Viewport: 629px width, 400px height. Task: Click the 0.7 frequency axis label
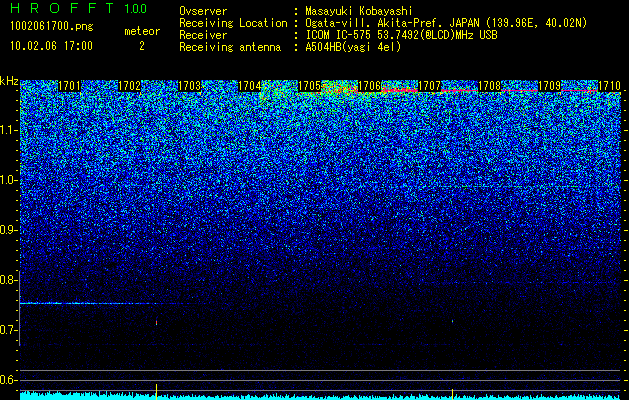click(x=9, y=330)
